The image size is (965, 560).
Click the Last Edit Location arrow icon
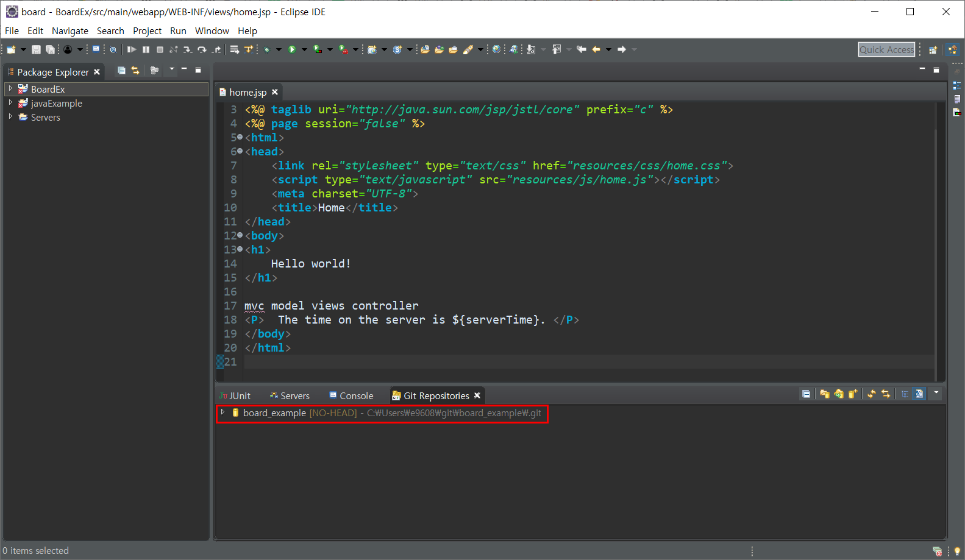pyautogui.click(x=581, y=49)
